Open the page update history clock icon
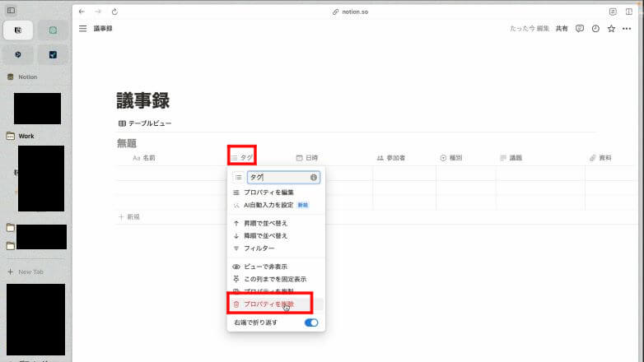This screenshot has width=644, height=362. tap(595, 28)
